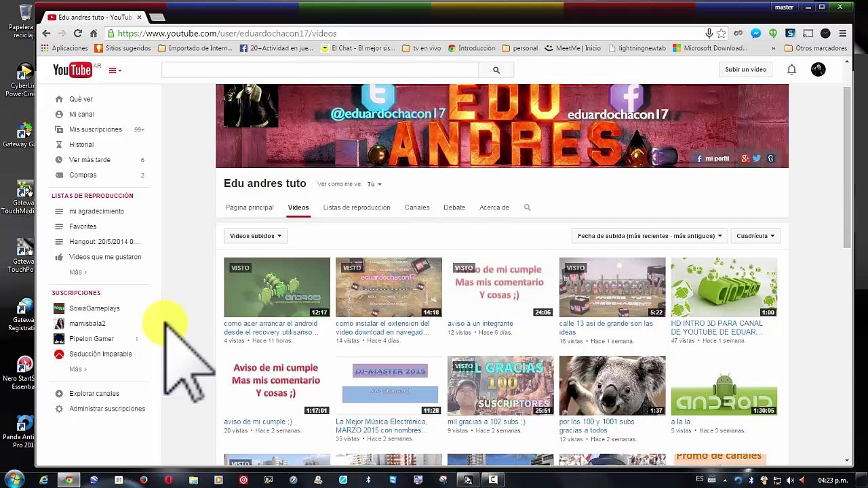Click the Twitter icon on the channel banner
The image size is (868, 488).
(x=757, y=159)
